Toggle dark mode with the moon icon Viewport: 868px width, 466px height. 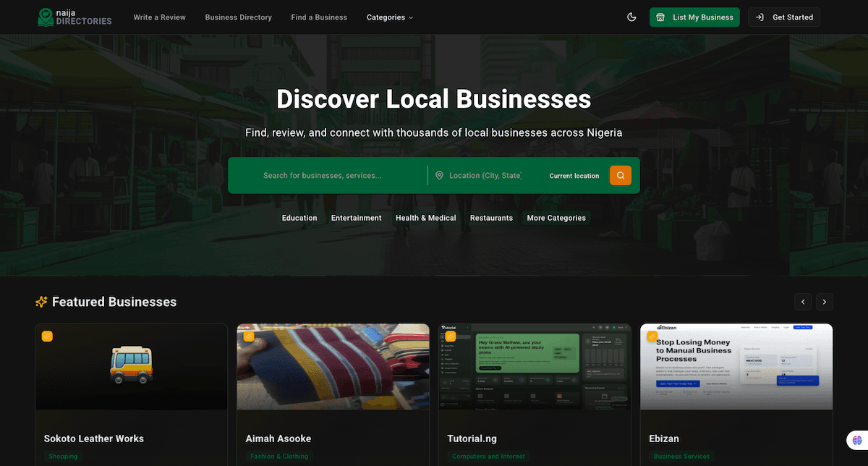click(x=631, y=17)
